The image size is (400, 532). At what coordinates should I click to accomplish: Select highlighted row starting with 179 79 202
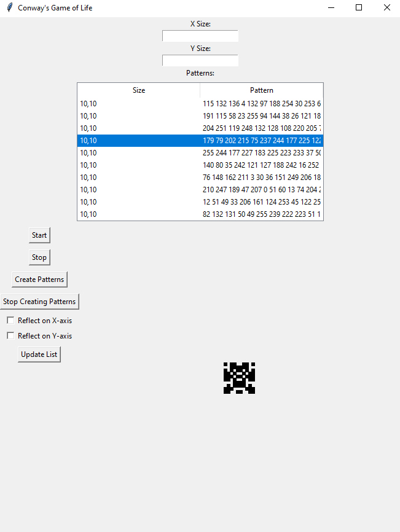200,141
